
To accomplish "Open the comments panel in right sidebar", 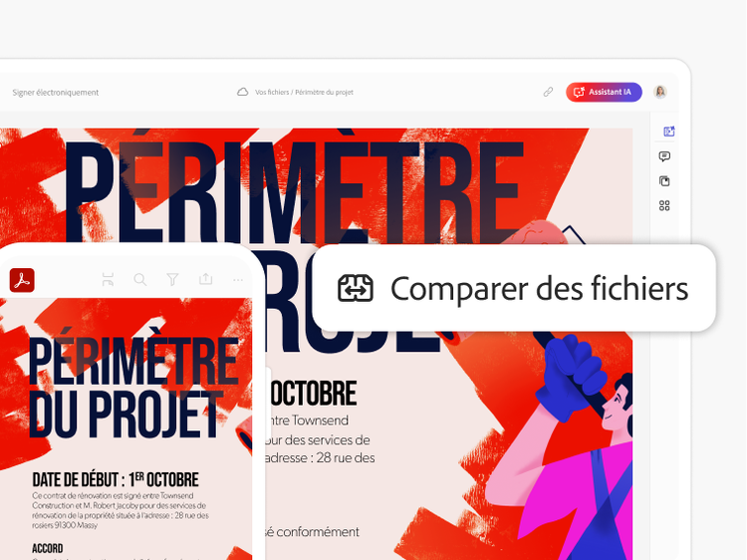I will 664,156.
